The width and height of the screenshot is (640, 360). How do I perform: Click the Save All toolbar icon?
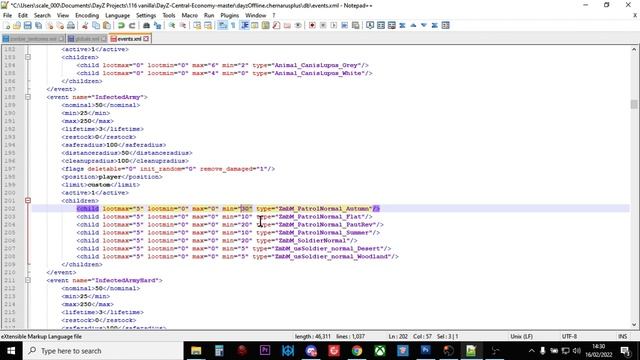38,25
